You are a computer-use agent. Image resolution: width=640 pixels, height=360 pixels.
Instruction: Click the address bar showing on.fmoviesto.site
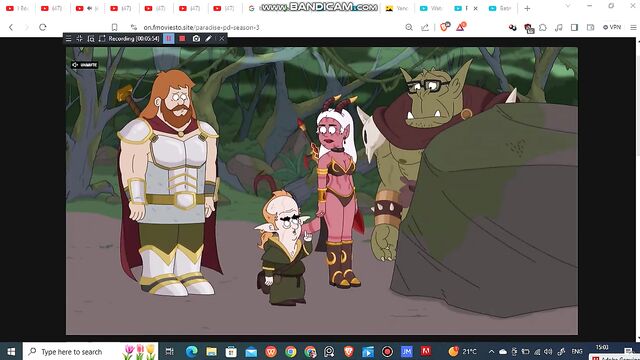click(x=201, y=27)
